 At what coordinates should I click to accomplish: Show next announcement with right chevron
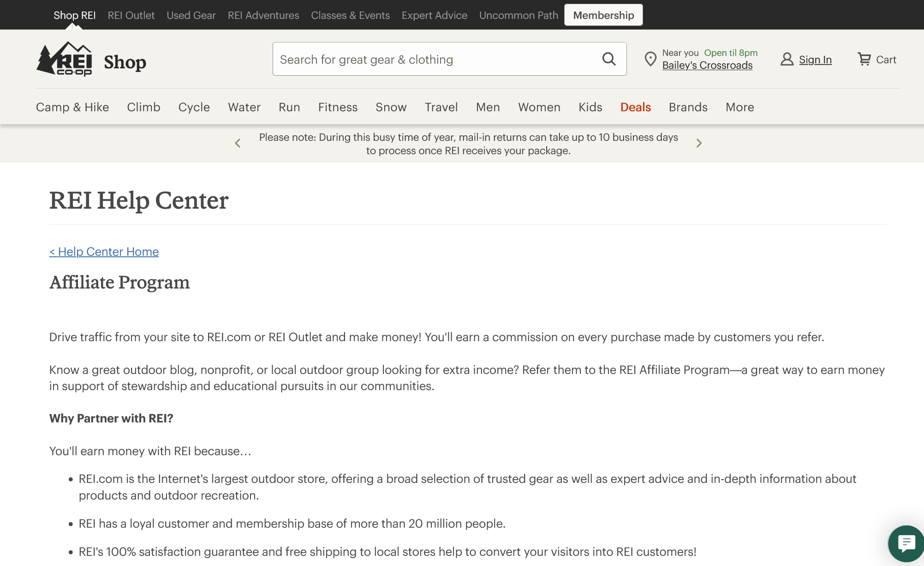pos(699,143)
